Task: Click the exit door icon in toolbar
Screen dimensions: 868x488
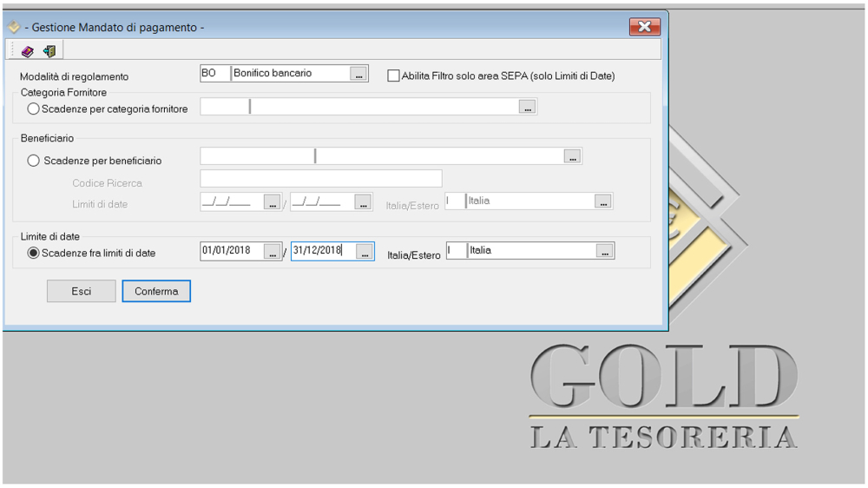Action: click(x=49, y=51)
